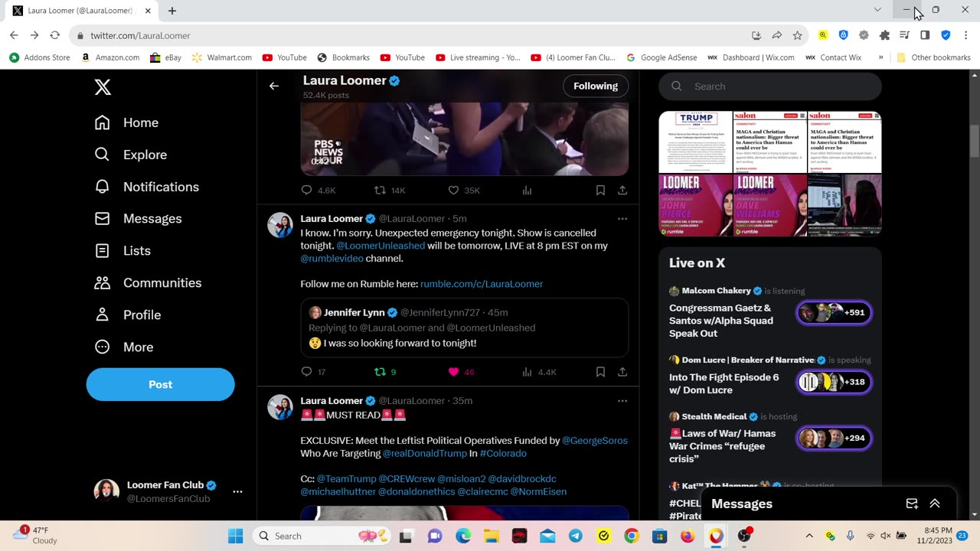Image resolution: width=980 pixels, height=551 pixels.
Task: Open Explore with the magnifier icon
Action: 130,155
